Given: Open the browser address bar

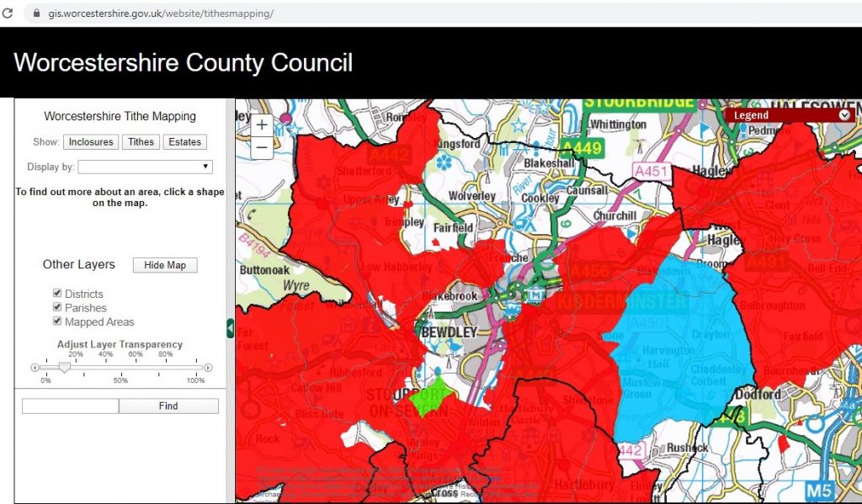Looking at the screenshot, I should (168, 13).
